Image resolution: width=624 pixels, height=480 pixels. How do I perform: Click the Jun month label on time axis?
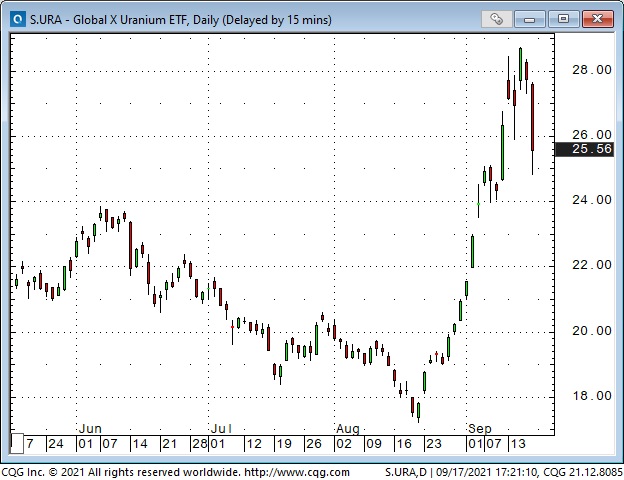tap(90, 429)
